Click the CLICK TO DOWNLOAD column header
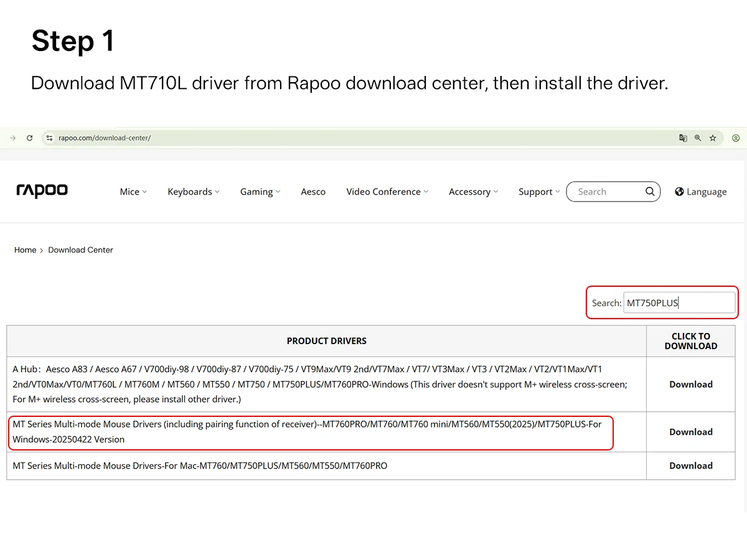747x560 pixels. 690,341
